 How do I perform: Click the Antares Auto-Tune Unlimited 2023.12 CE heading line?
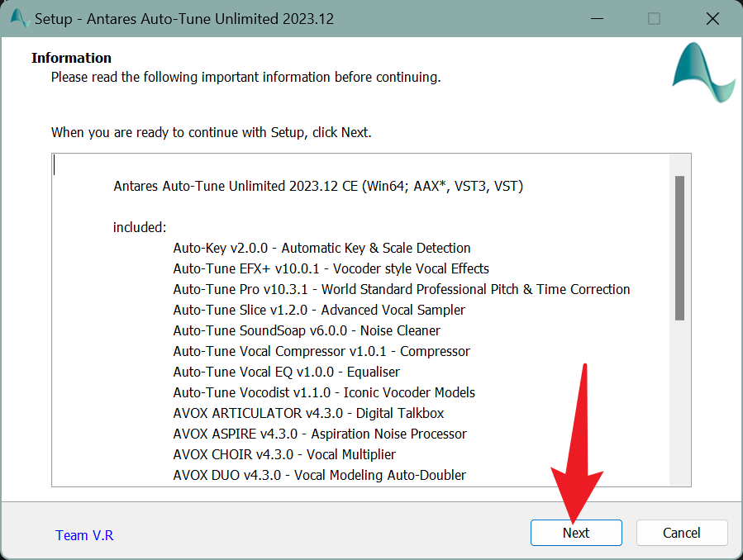318,186
